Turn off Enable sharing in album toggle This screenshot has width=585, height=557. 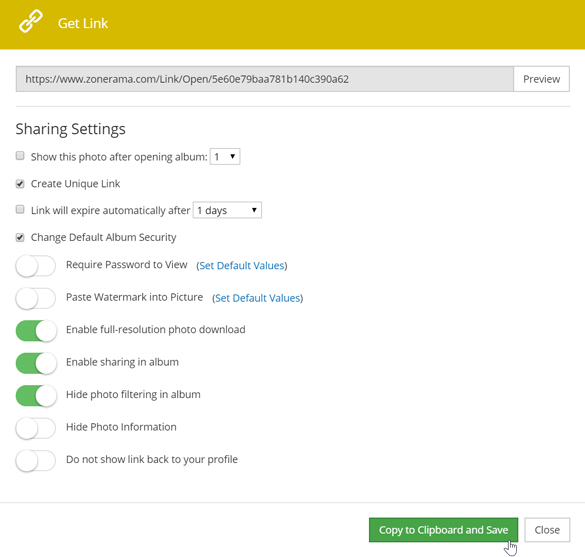point(36,363)
